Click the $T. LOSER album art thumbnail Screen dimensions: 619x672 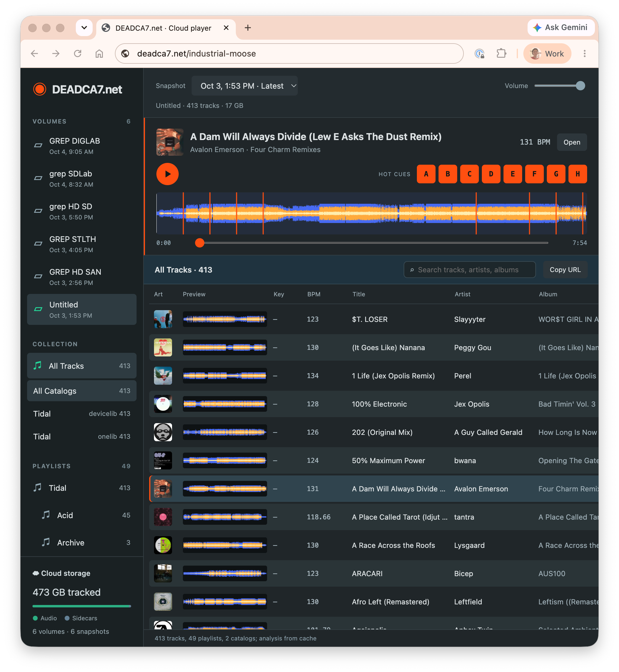pos(163,319)
